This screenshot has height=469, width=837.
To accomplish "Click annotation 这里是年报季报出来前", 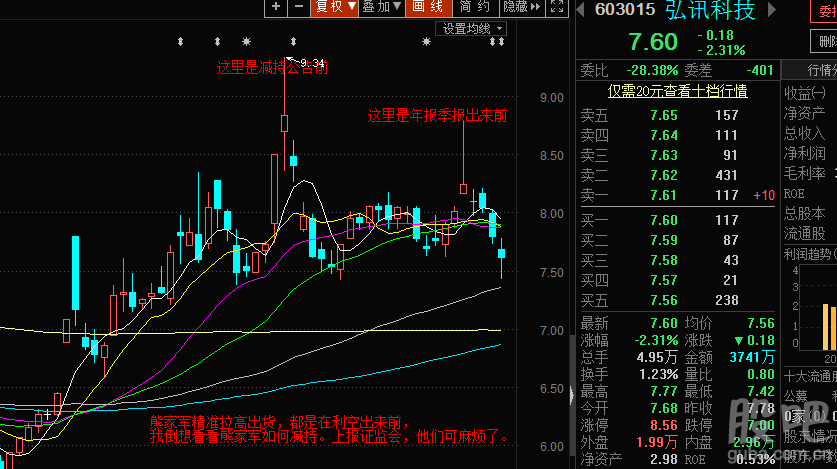I will point(437,115).
